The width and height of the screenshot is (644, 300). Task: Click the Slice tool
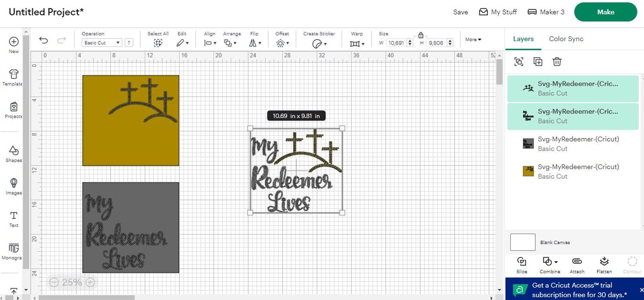[x=522, y=265]
